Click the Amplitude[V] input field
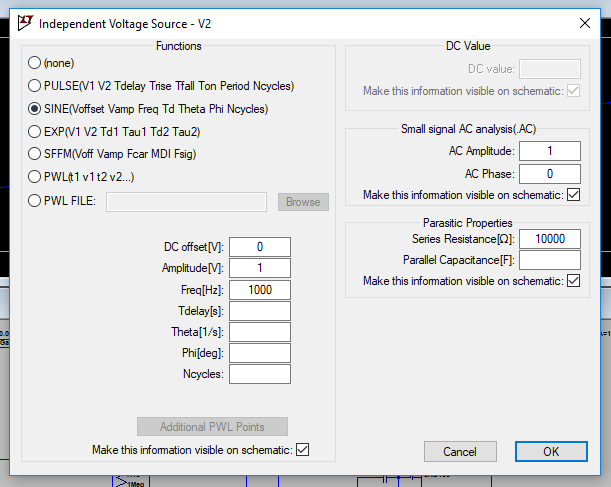 (260, 269)
